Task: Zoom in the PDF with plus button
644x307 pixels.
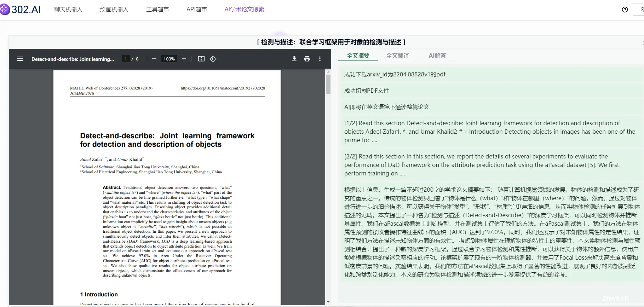Action: [x=184, y=59]
